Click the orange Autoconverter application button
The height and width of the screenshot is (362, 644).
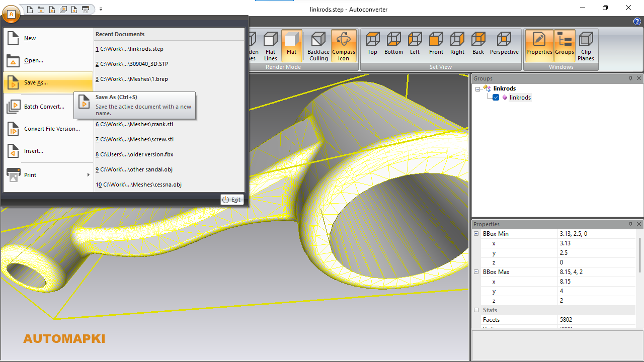(x=11, y=13)
